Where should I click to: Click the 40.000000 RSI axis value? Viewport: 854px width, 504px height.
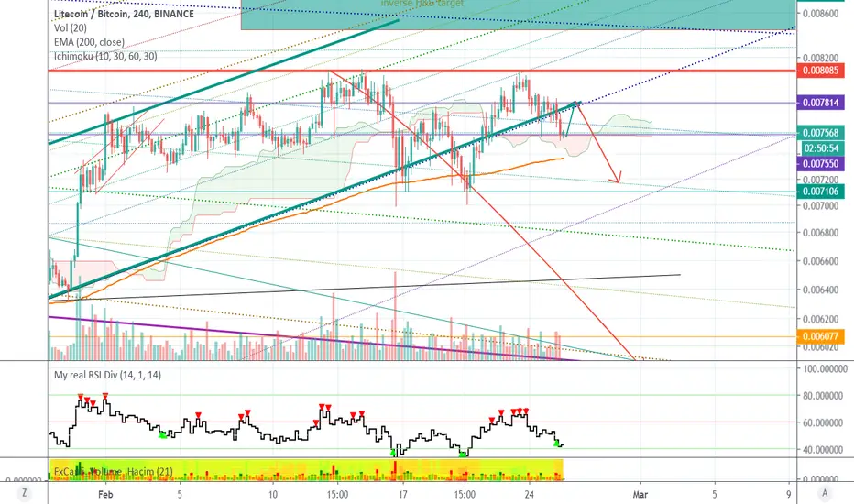point(825,450)
